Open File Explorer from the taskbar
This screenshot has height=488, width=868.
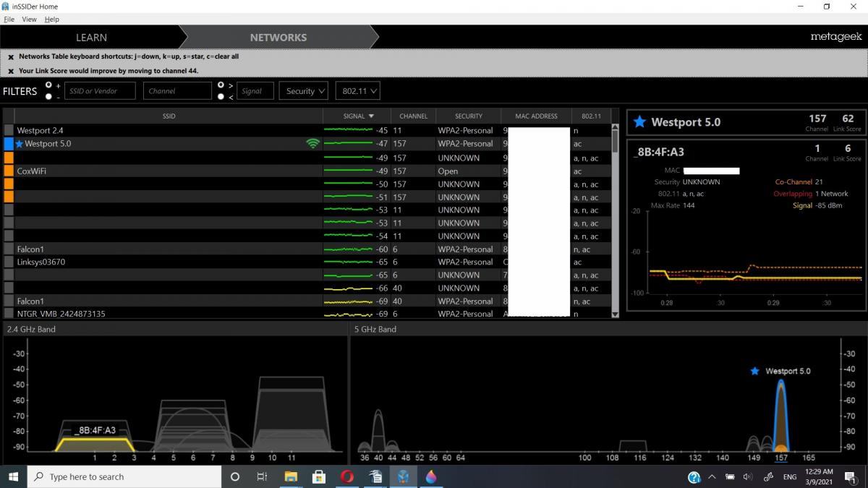tap(291, 476)
